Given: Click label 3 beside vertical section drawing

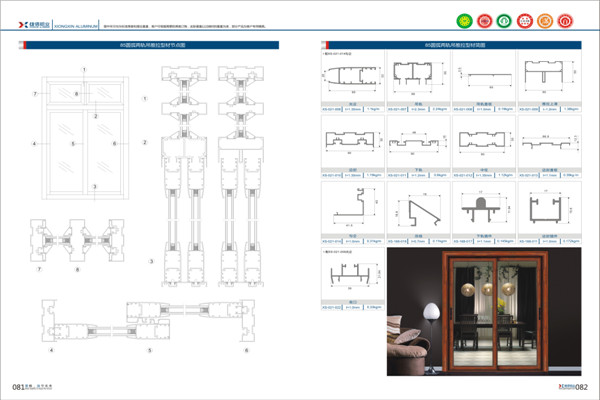Looking at the screenshot, I should click(151, 261).
